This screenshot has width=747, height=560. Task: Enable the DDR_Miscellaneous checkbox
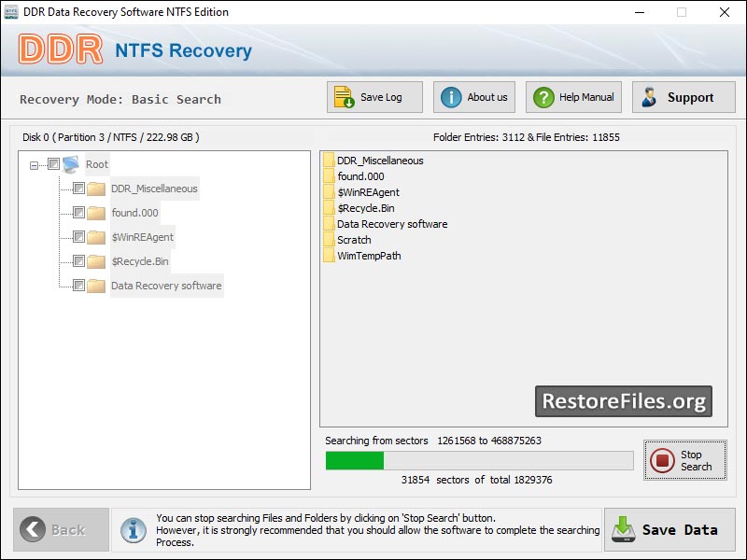pos(78,188)
